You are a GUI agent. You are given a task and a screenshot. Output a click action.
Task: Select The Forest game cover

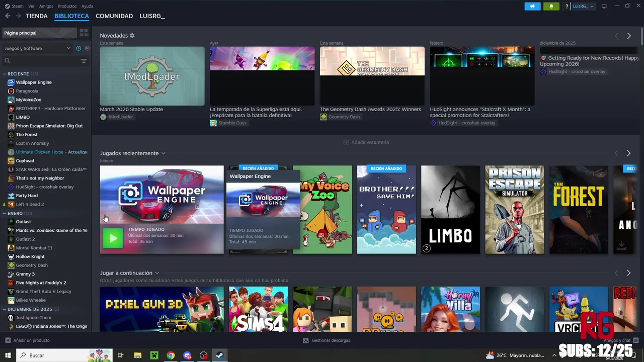coord(579,210)
